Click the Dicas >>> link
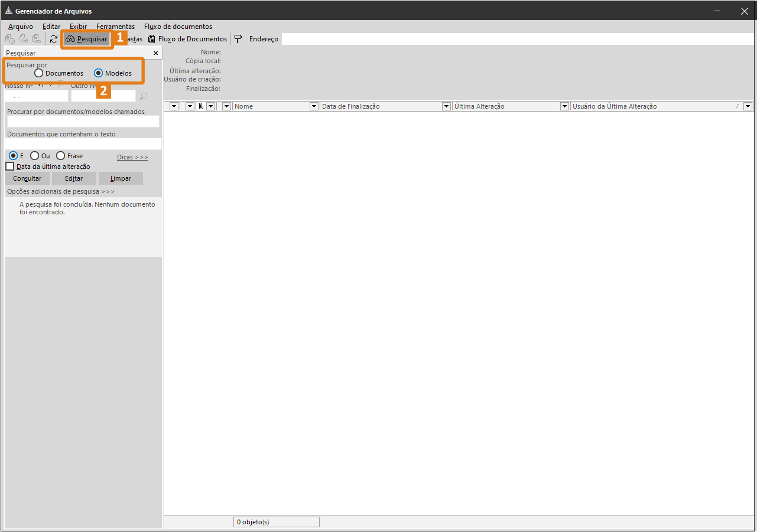Screen dimensions: 757x532 point(132,157)
